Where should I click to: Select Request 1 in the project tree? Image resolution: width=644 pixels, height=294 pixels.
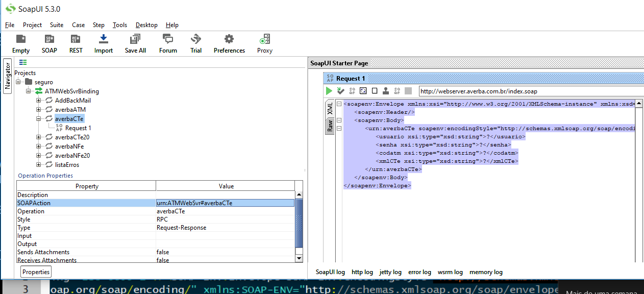pyautogui.click(x=78, y=128)
